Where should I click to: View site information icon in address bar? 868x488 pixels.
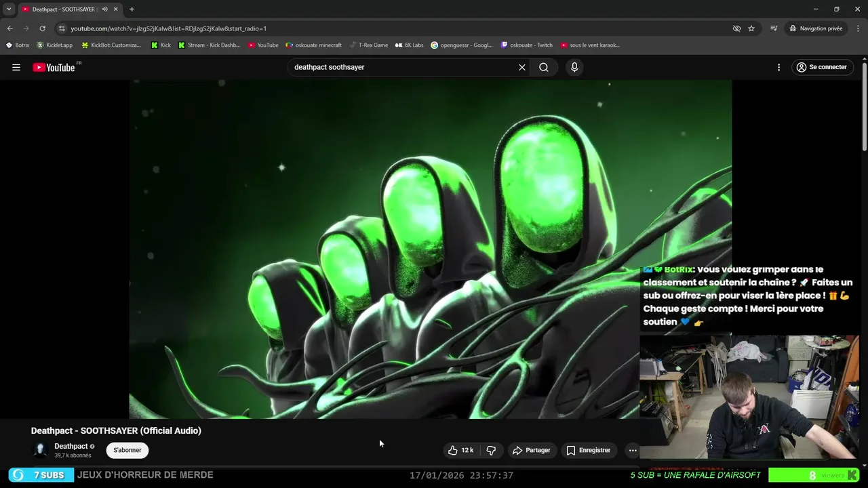(x=62, y=28)
